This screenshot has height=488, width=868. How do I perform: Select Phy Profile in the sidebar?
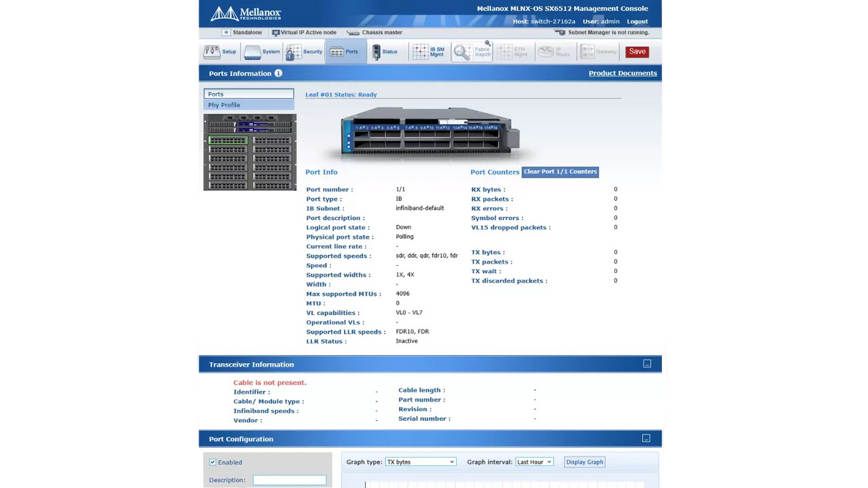pos(249,104)
